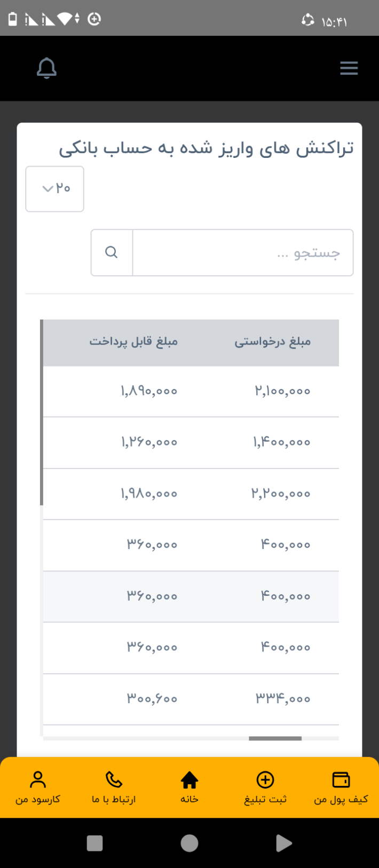Screen dimensions: 379x868
Task: Click the ۱,۹۸۰,۰۰۰ payable amount cell
Action: click(149, 493)
